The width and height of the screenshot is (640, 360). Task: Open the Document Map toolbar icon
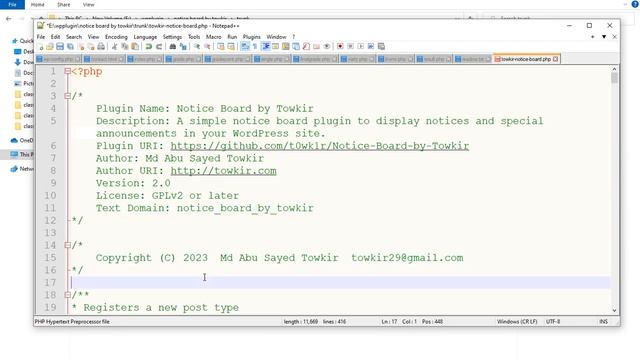[x=286, y=47]
